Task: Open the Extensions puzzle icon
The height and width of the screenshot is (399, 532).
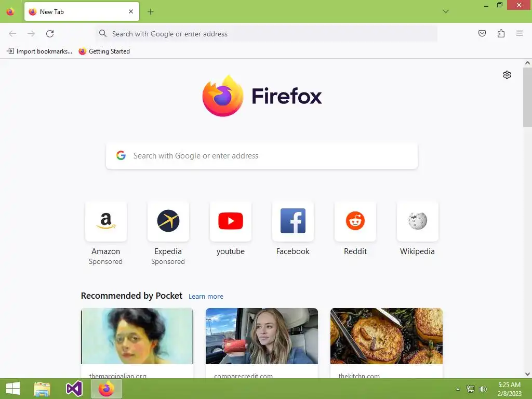Action: [501, 33]
